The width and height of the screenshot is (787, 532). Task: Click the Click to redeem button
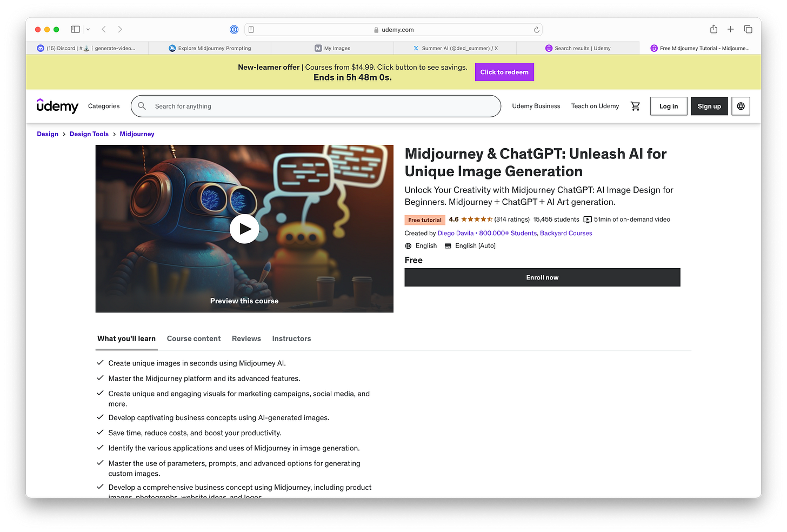(x=504, y=72)
